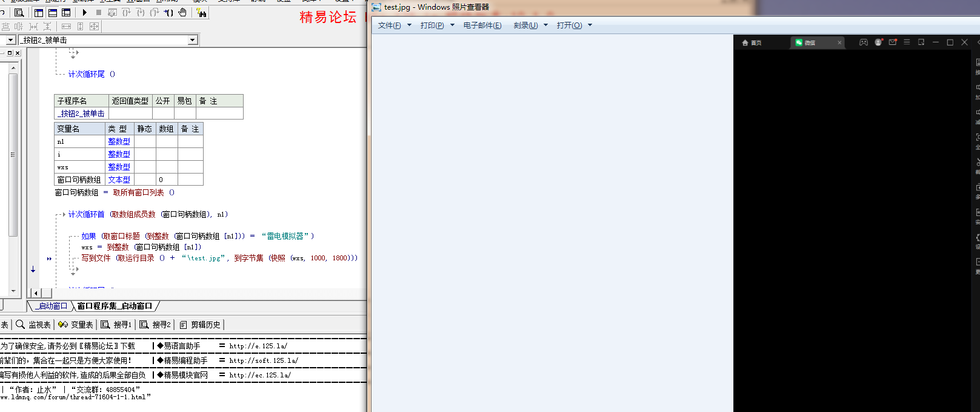Click the run-to-cursor braces icon with arrow
Image resolution: width=980 pixels, height=412 pixels.
168,12
